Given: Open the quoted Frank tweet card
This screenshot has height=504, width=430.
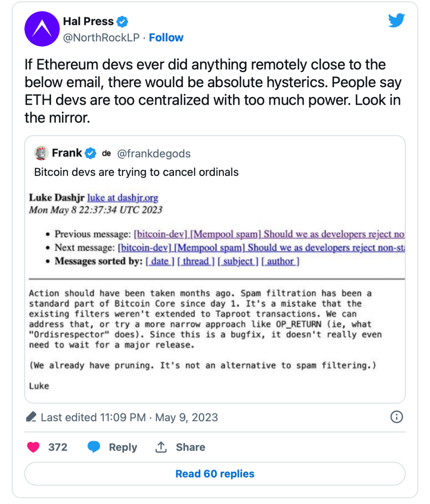Looking at the screenshot, I should tap(215, 270).
